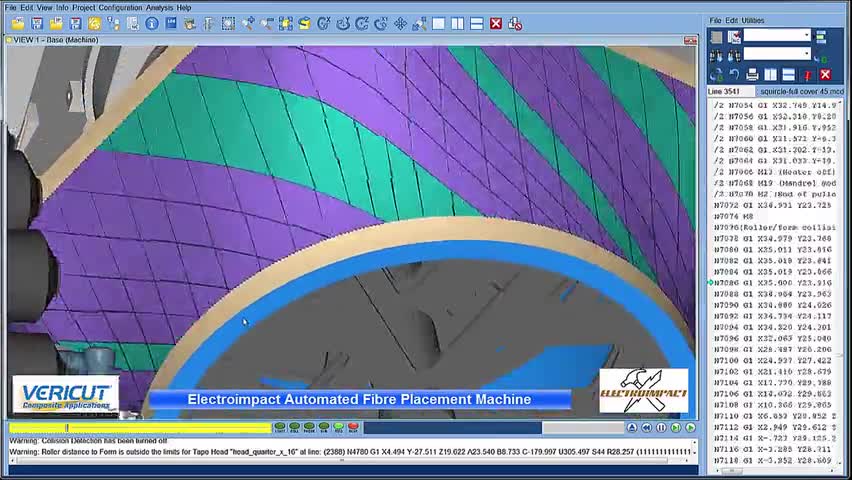Click the Fit view yellow arrows icon
The image size is (852, 480).
285,23
